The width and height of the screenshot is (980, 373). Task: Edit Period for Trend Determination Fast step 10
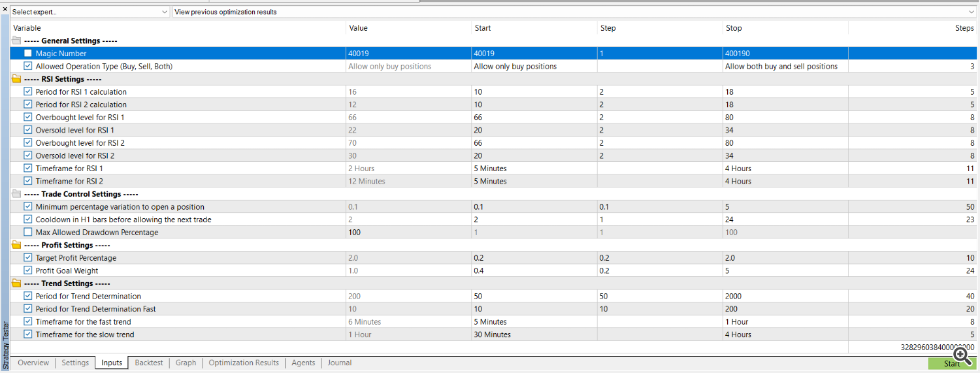click(x=660, y=309)
